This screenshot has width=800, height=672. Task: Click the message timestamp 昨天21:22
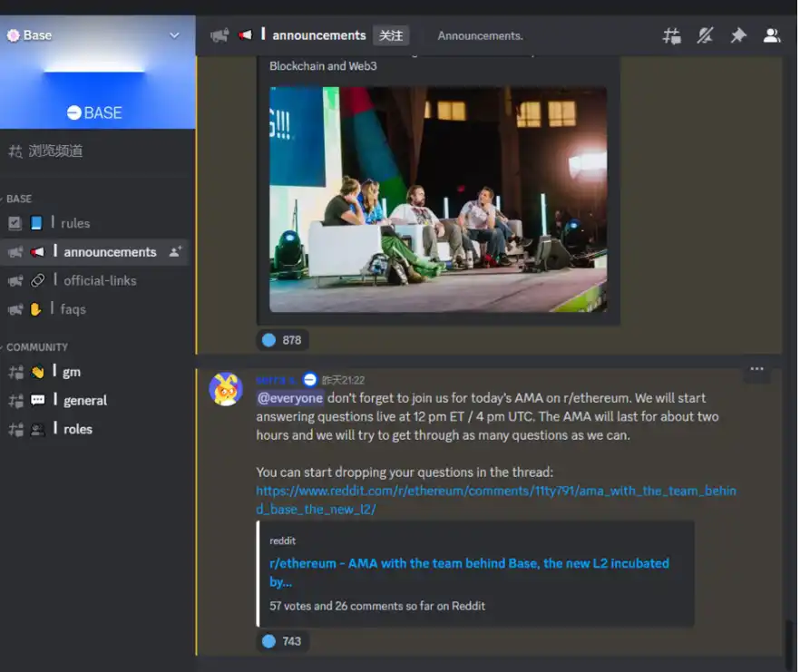coord(343,380)
